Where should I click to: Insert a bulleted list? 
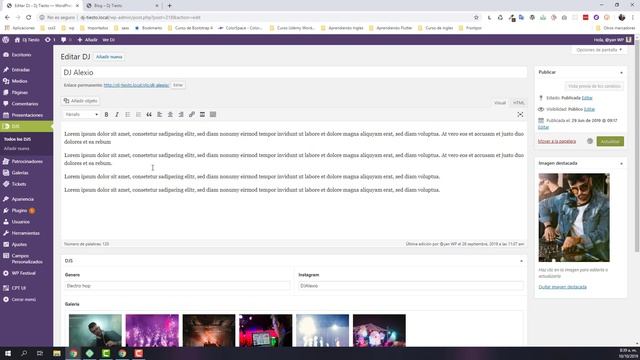tap(128, 115)
